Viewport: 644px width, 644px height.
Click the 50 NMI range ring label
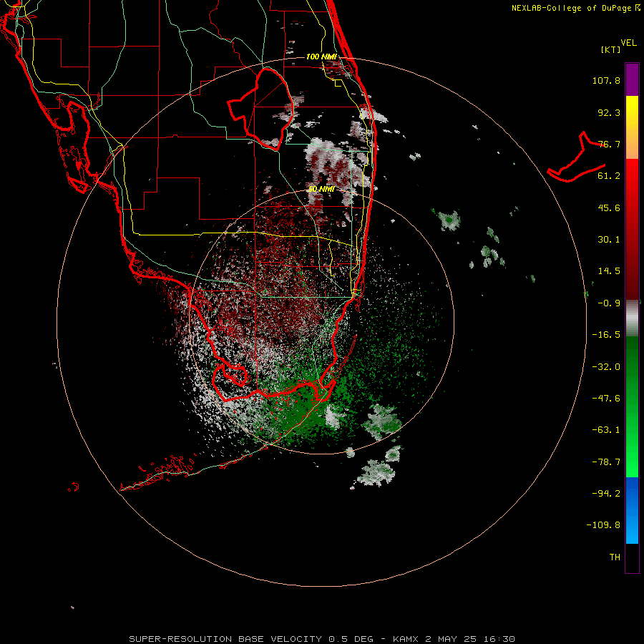[321, 189]
